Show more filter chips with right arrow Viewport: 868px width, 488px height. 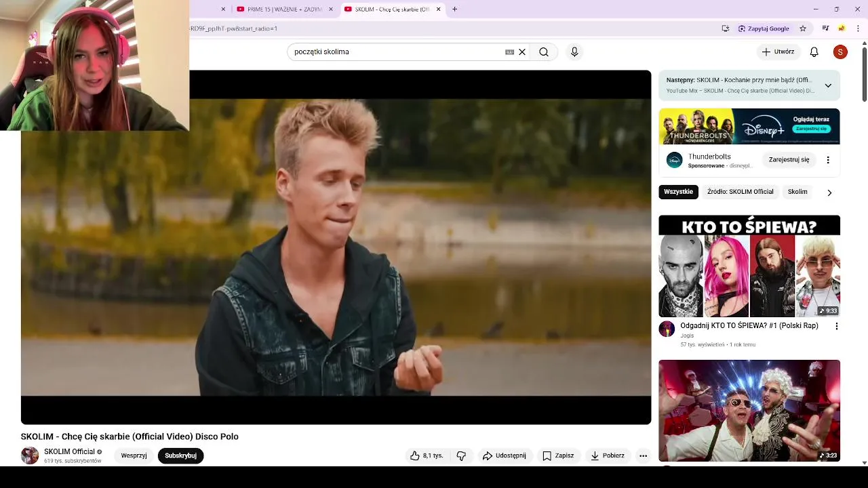tap(829, 192)
